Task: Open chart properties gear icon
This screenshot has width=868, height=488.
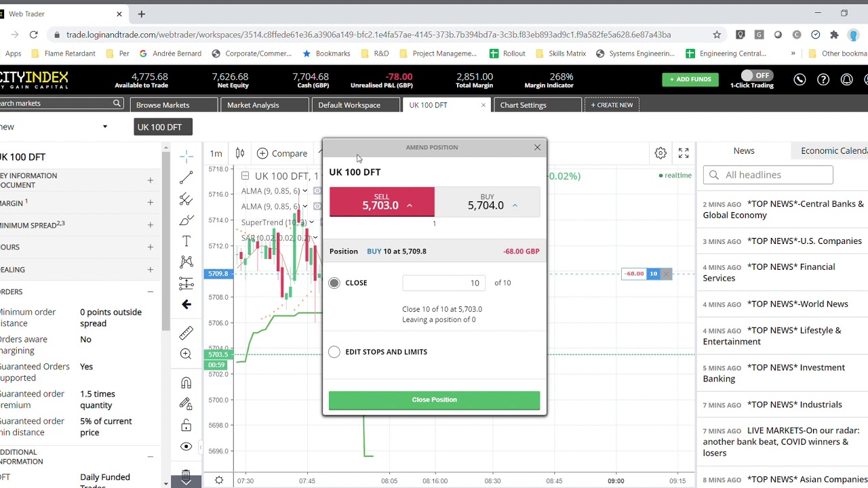Action: click(x=660, y=153)
